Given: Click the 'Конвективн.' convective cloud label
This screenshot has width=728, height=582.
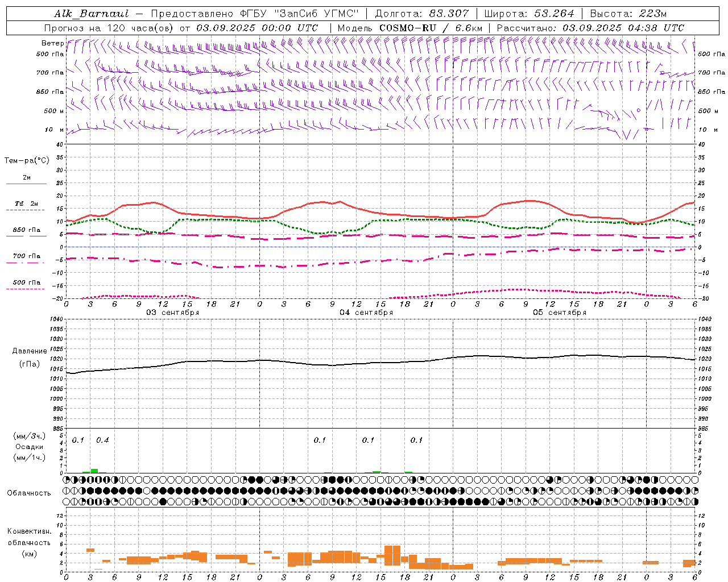Looking at the screenshot, I should point(29,531).
